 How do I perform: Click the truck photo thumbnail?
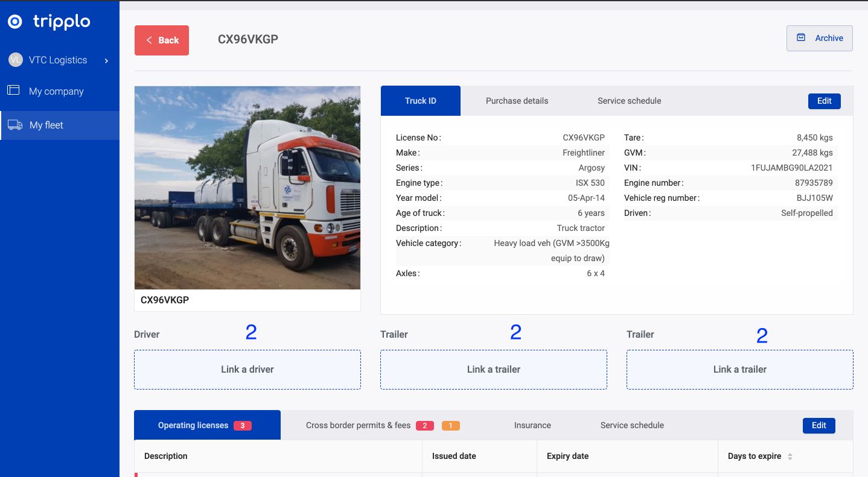[x=247, y=188]
